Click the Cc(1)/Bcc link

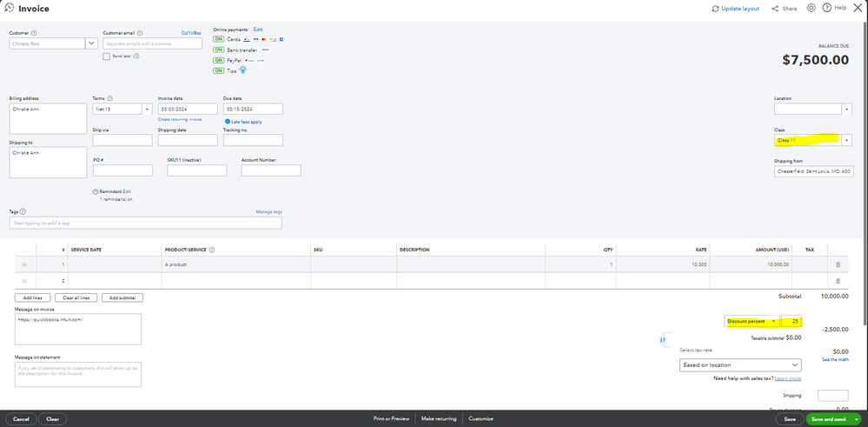pyautogui.click(x=191, y=33)
